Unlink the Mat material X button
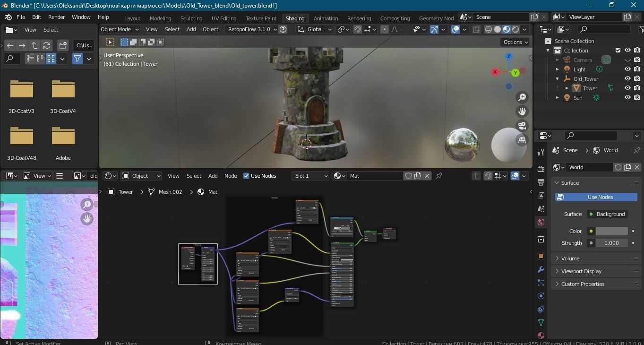The height and width of the screenshot is (345, 644). coord(427,176)
